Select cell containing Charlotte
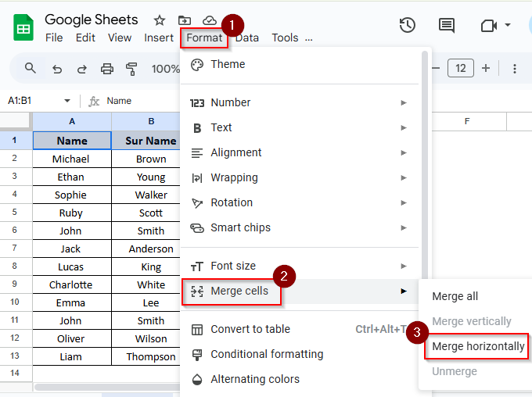The image size is (532, 397). tap(71, 284)
